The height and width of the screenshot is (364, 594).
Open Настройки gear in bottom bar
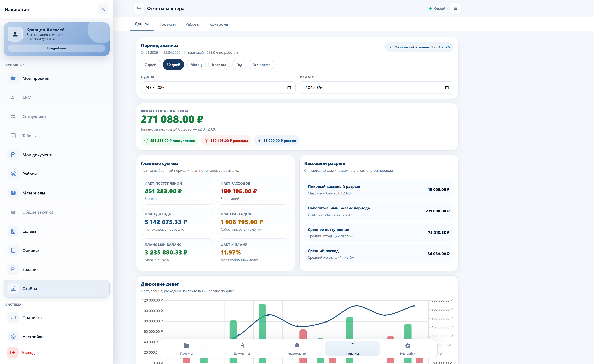point(407,346)
